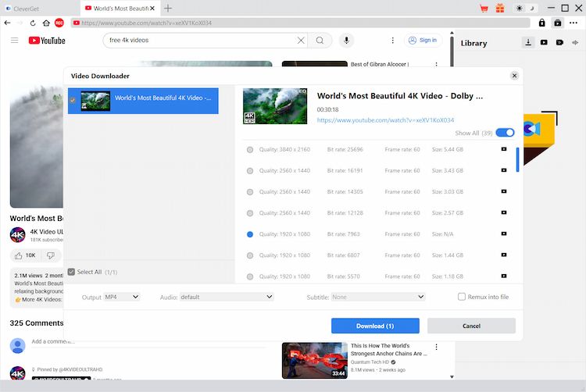Viewport: 586px width, 392px height.
Task: Open Library video tab icon
Action: pos(544,43)
